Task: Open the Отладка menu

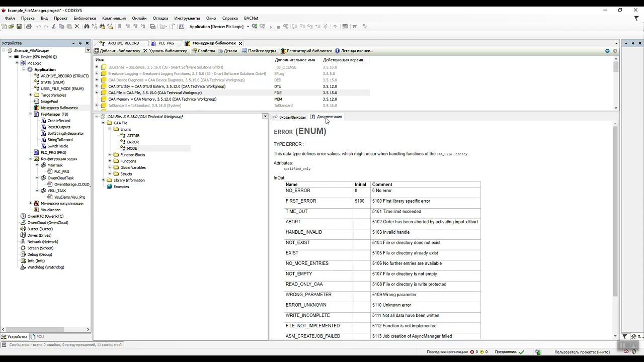Action: [160, 18]
